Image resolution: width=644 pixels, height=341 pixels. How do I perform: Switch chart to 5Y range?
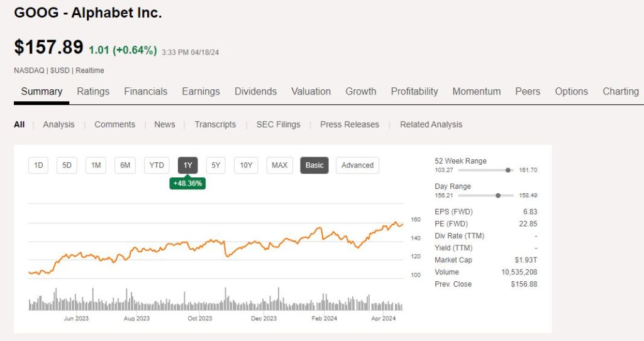tap(216, 165)
